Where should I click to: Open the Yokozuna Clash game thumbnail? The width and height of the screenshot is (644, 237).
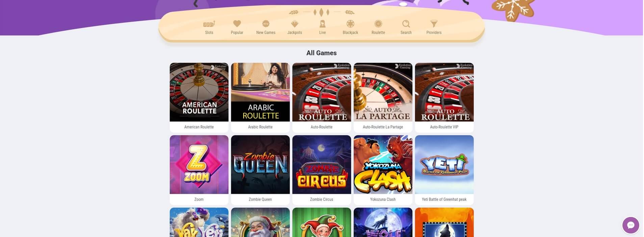click(x=383, y=165)
